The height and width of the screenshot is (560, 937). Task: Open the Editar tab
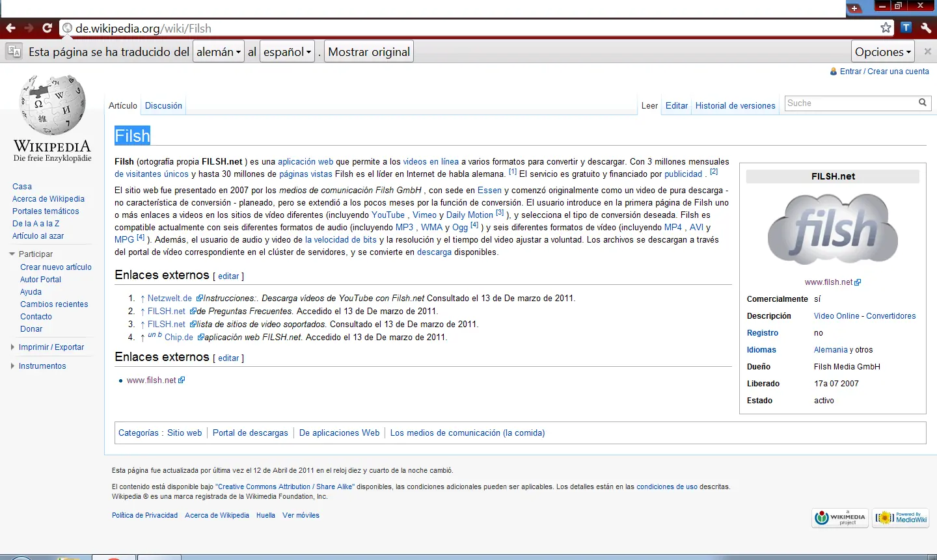click(x=677, y=105)
